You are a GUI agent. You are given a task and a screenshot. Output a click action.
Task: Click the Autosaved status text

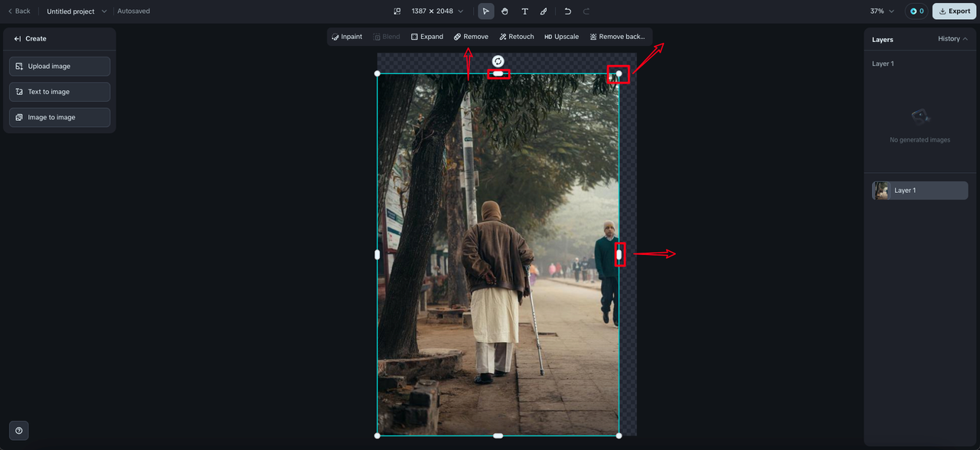pos(134,11)
